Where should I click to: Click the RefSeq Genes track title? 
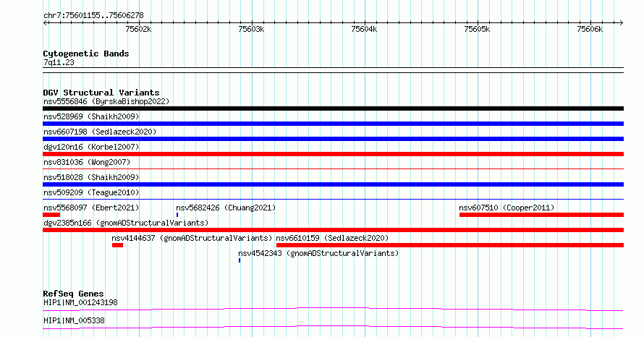pos(73,294)
